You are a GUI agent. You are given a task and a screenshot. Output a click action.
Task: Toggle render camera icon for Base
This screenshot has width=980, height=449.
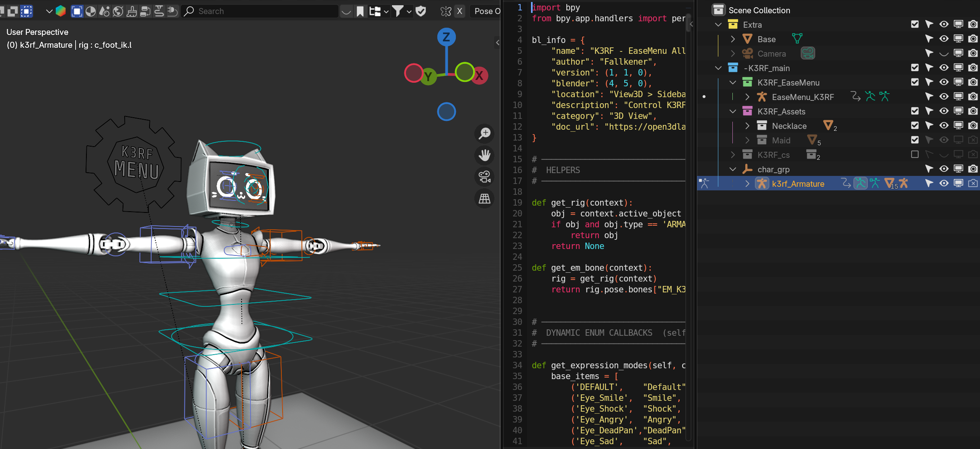tap(973, 39)
